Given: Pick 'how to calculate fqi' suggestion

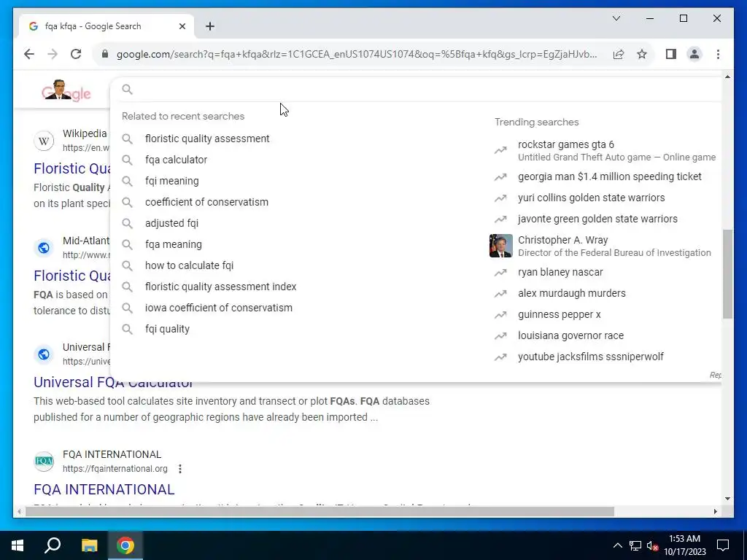Looking at the screenshot, I should 189,265.
